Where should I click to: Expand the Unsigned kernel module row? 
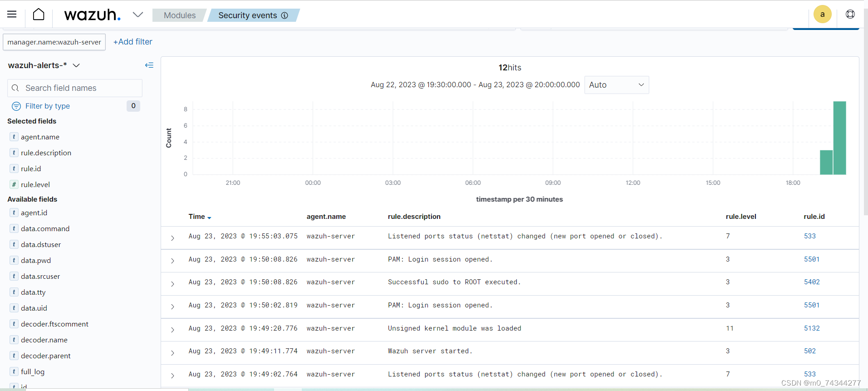point(172,330)
